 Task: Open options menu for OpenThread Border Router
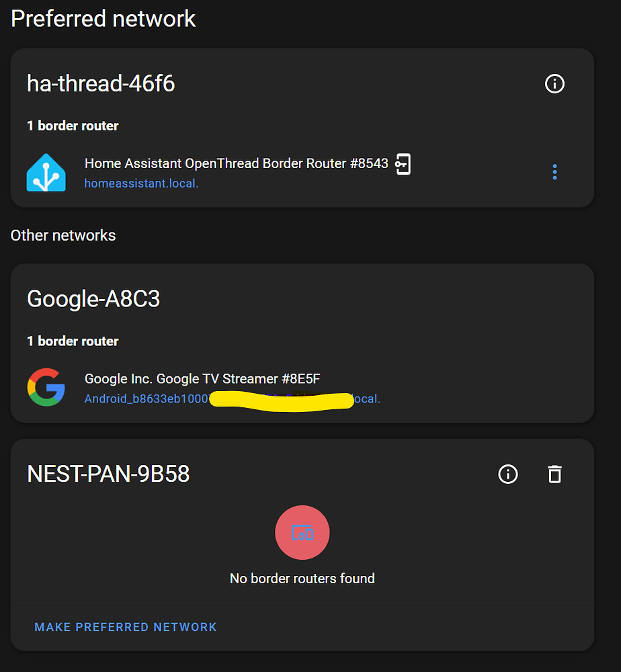[554, 172]
